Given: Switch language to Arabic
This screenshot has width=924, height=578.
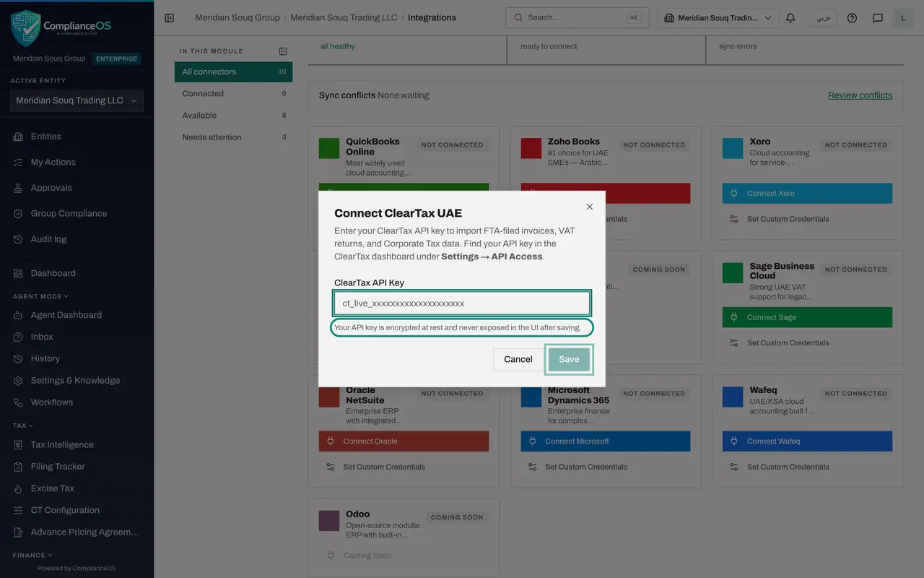Looking at the screenshot, I should 823,17.
